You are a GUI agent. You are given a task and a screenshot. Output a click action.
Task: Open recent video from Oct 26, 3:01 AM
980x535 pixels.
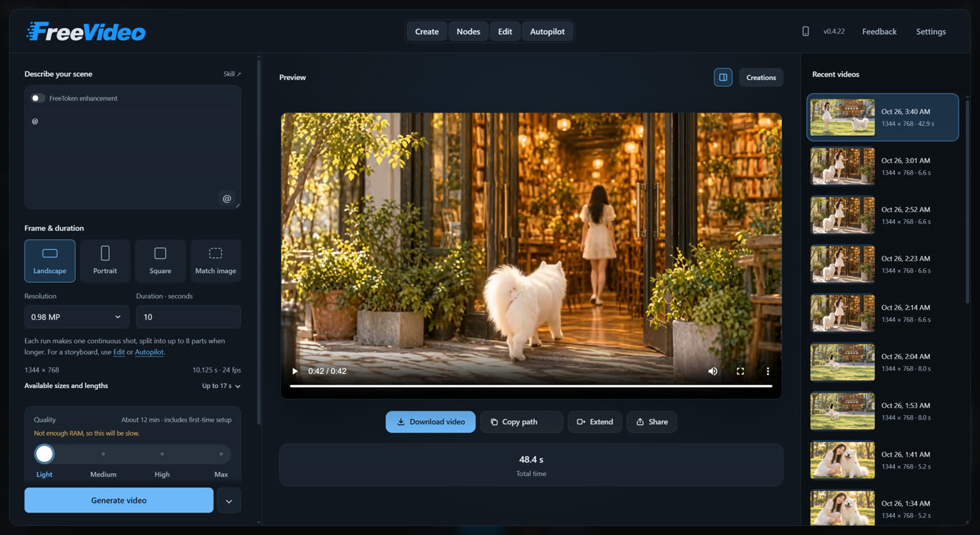[883, 166]
